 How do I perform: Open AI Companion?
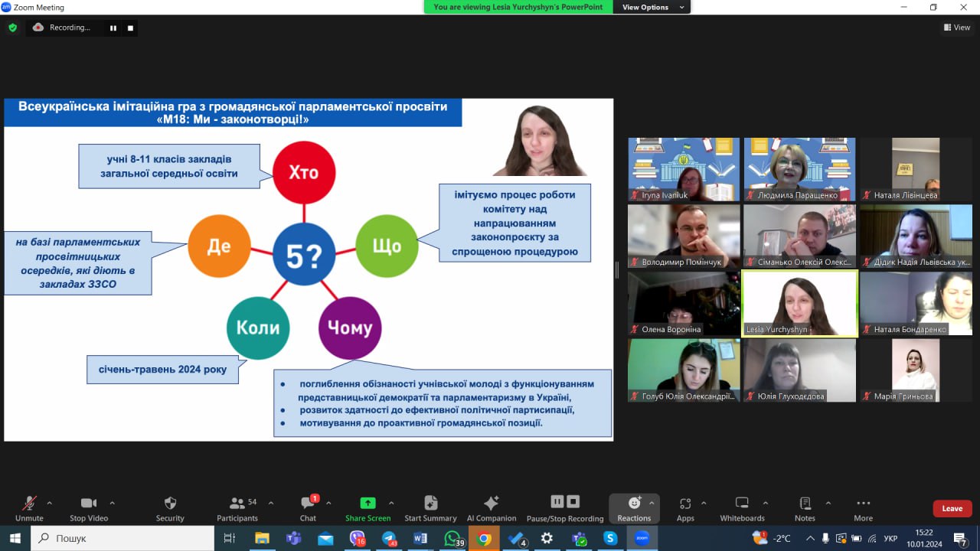pyautogui.click(x=492, y=508)
